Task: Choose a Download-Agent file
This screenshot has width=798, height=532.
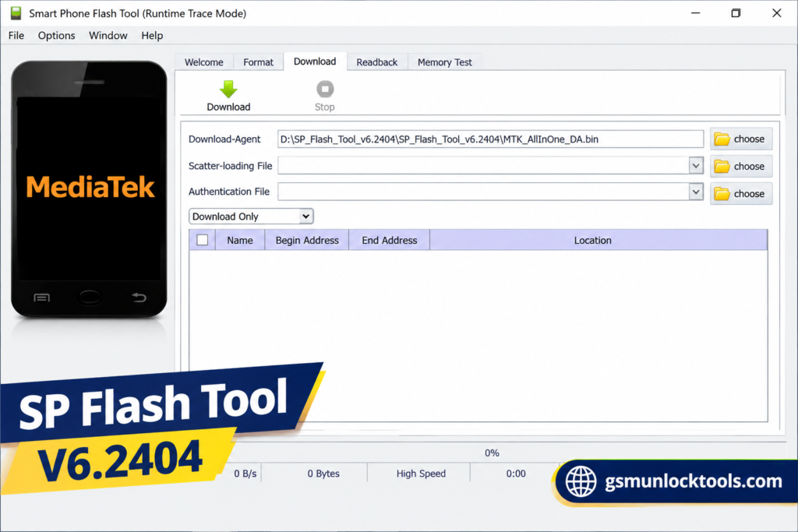Action: click(741, 139)
